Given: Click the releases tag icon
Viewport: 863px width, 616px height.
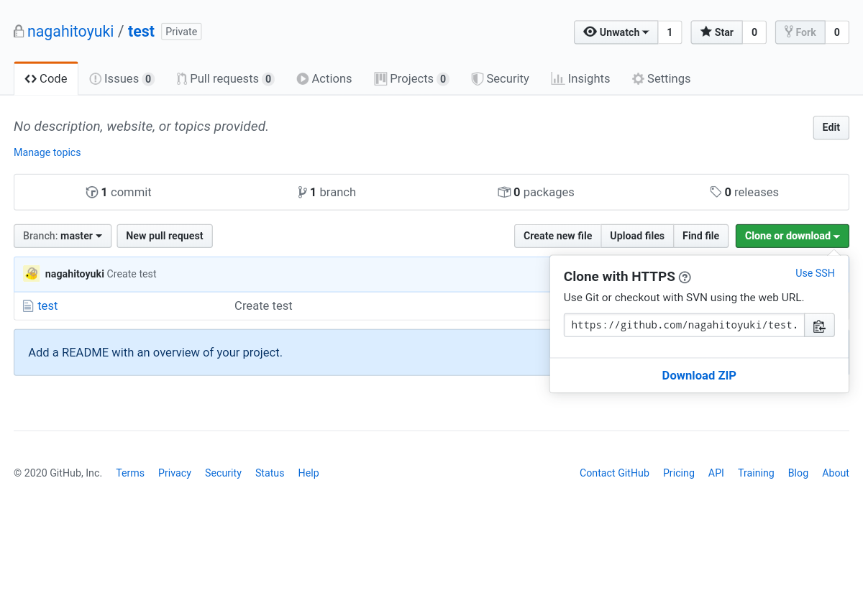Looking at the screenshot, I should click(x=716, y=192).
